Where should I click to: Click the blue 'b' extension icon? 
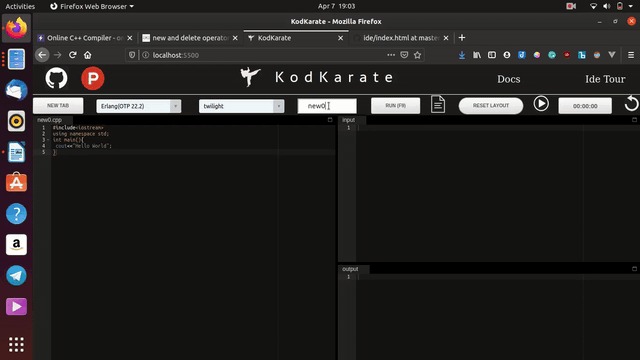(x=582, y=55)
